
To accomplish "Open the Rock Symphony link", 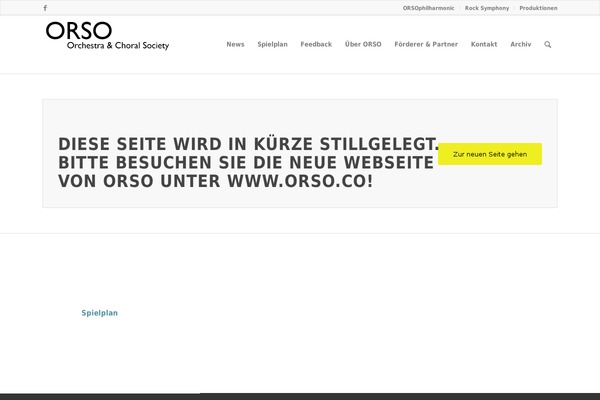I will 487,8.
